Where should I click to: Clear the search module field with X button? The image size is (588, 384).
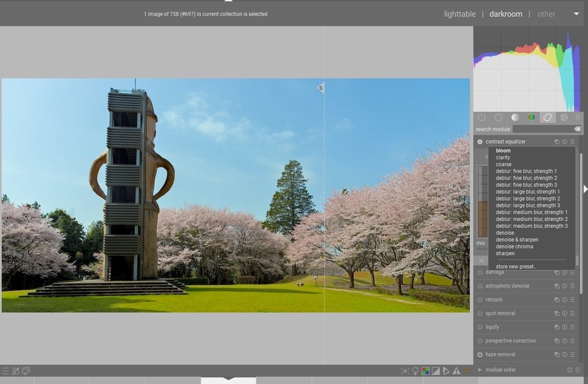[577, 128]
